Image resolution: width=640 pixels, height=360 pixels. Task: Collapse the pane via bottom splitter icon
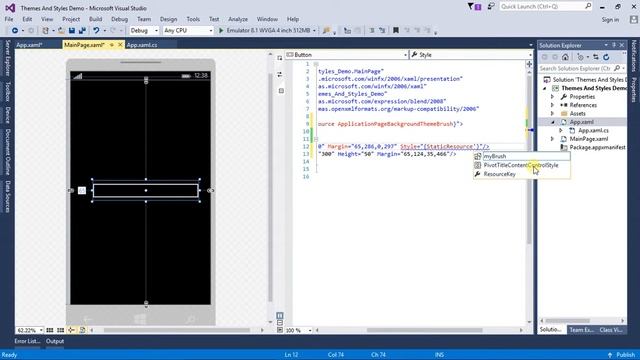pyautogui.click(x=280, y=330)
